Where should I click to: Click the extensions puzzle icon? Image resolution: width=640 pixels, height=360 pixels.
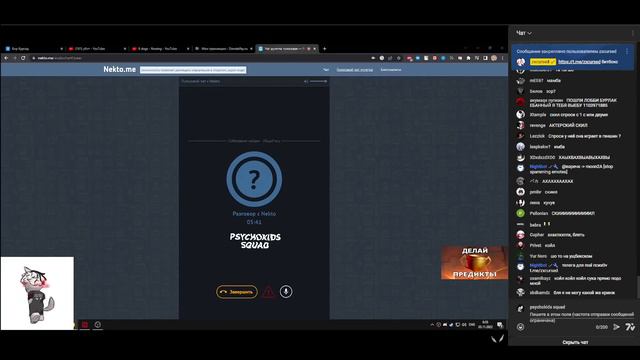(x=468, y=58)
